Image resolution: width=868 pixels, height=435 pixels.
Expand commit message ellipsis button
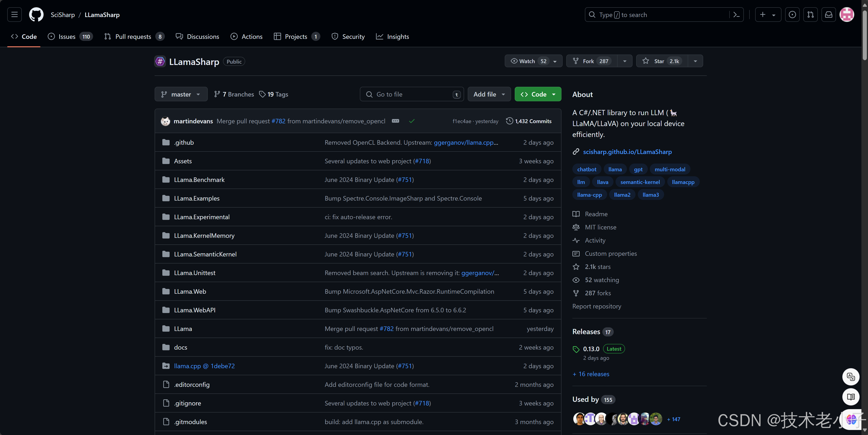396,121
